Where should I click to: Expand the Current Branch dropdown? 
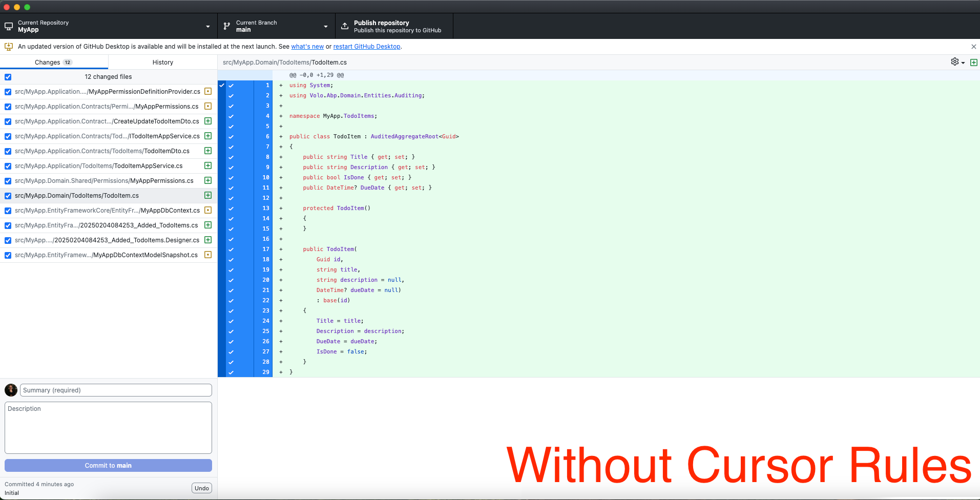coord(276,26)
